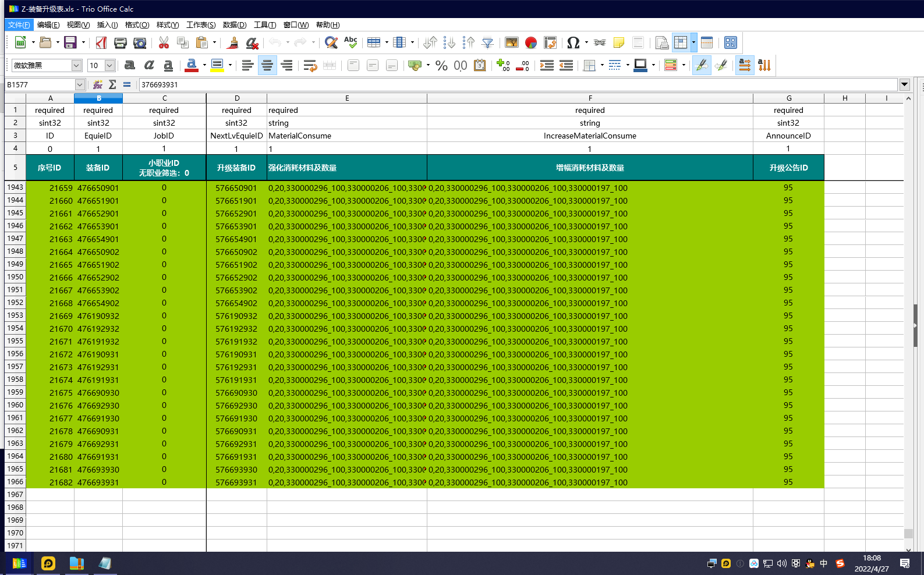The image size is (924, 575).
Task: Toggle left-to-right text direction
Action: pos(745,65)
